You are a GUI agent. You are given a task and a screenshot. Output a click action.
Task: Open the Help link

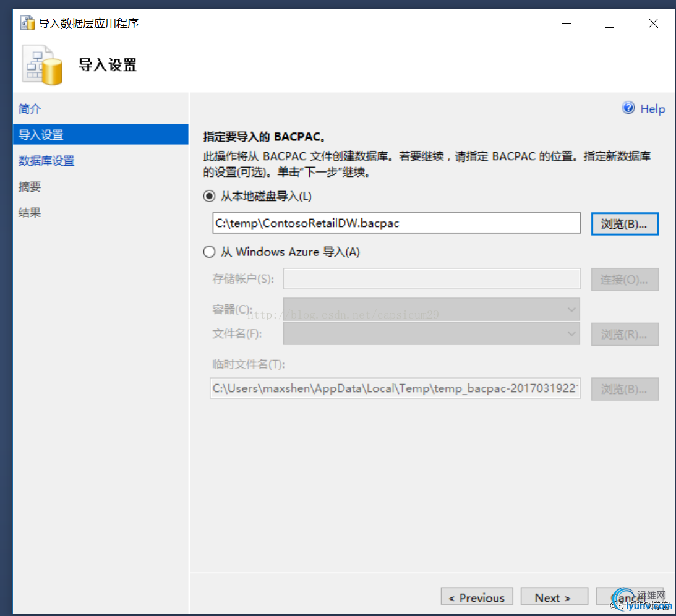pyautogui.click(x=652, y=109)
